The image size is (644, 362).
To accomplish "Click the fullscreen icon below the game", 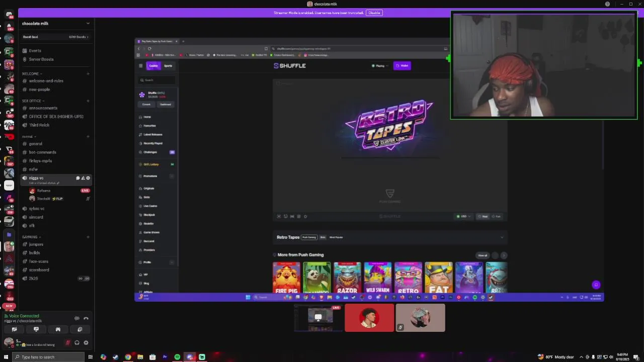I will 279,216.
